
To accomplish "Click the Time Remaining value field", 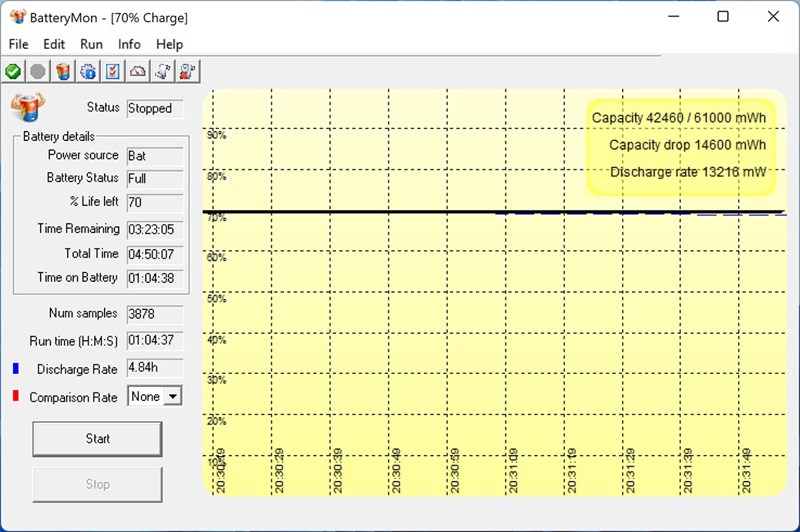I will pos(154,229).
